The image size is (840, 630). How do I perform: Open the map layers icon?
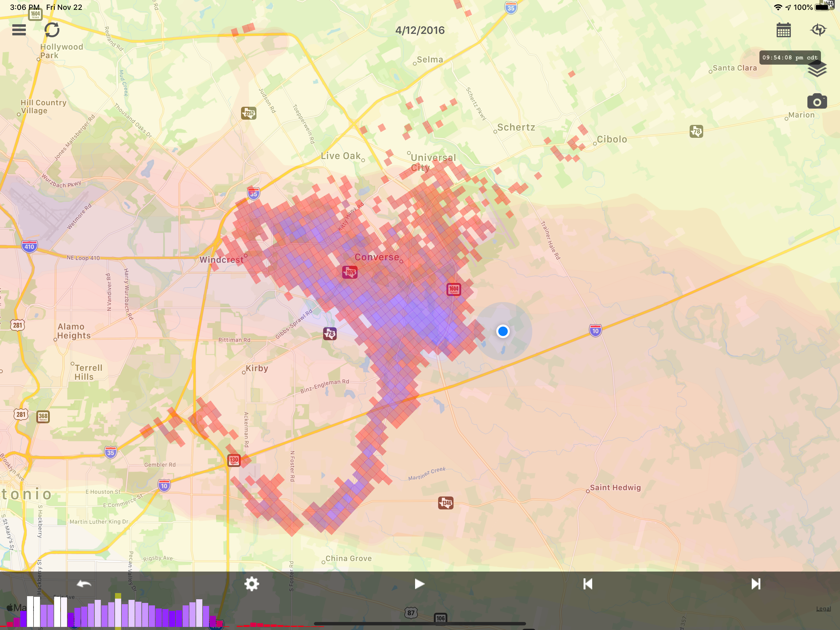(x=817, y=70)
